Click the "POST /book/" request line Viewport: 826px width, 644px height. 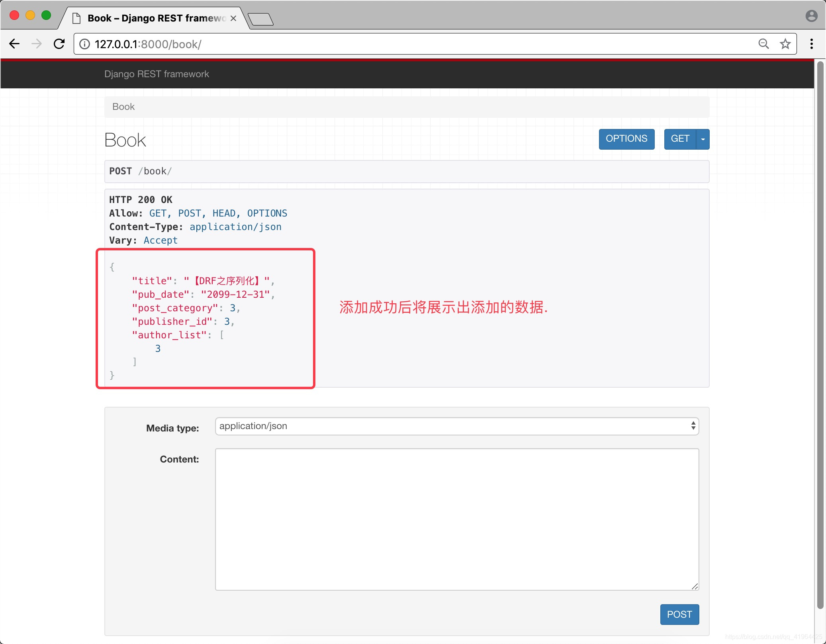(x=141, y=171)
